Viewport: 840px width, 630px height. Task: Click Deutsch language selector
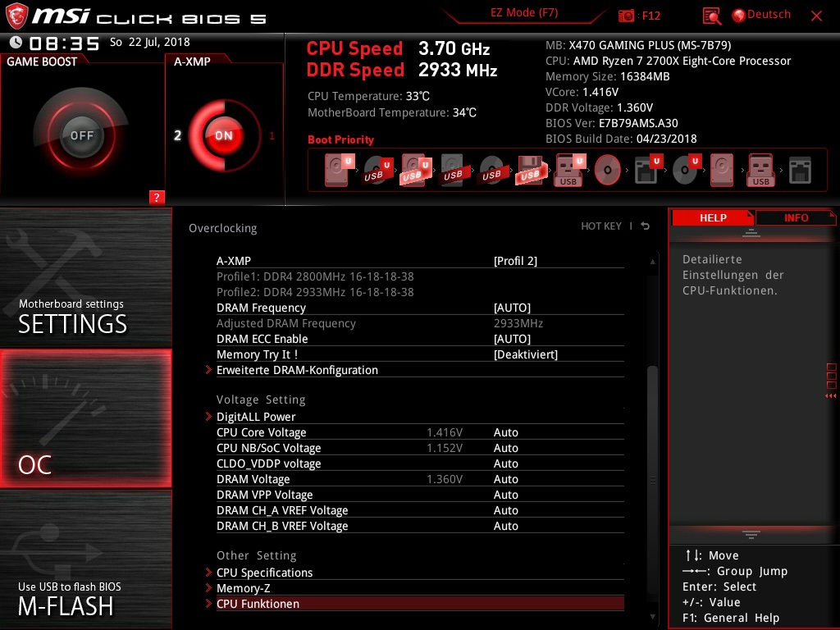pos(769,15)
